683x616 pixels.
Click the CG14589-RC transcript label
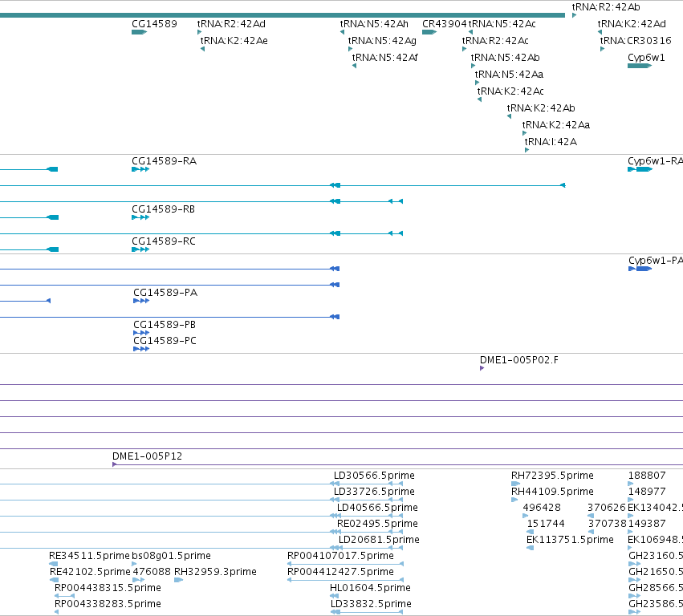(x=164, y=241)
